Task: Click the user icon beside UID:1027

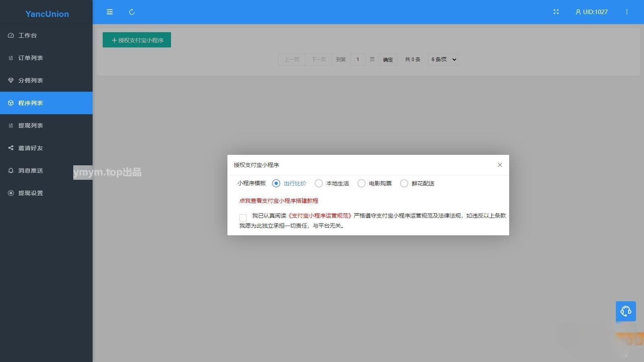Action: pyautogui.click(x=578, y=12)
